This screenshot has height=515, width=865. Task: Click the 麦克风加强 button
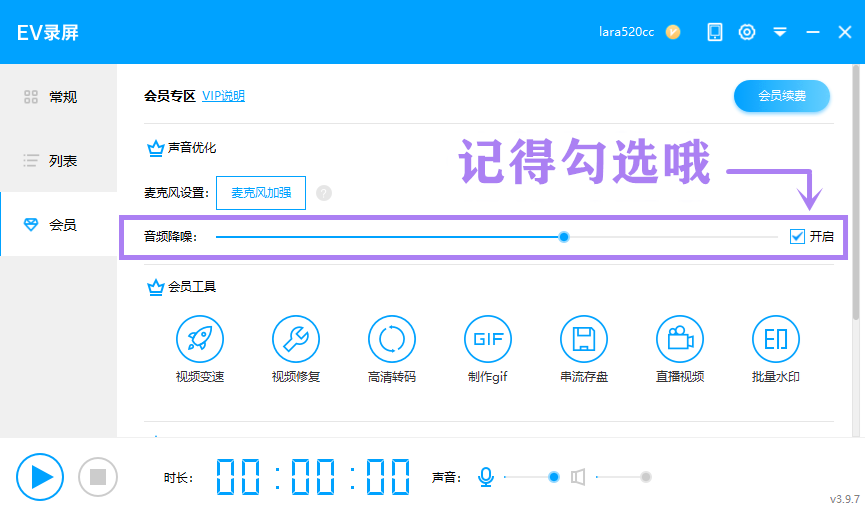(x=261, y=193)
